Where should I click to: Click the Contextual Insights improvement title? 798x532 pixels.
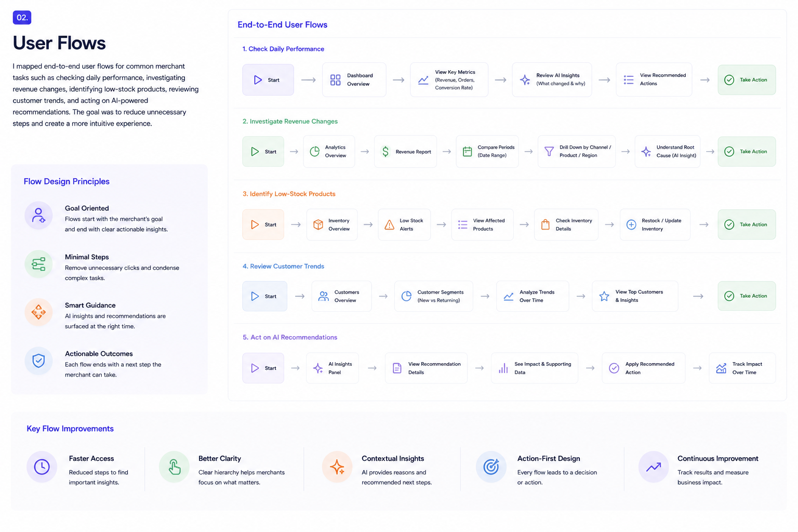pyautogui.click(x=393, y=459)
